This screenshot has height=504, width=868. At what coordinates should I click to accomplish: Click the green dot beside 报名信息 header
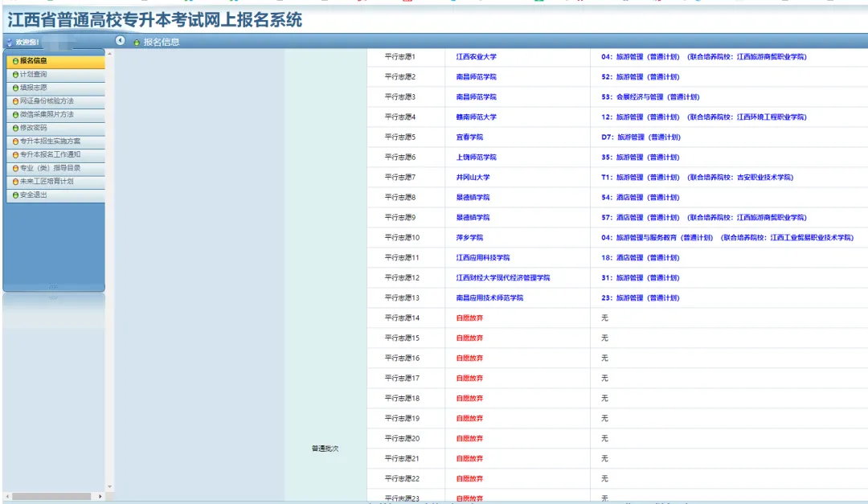click(137, 43)
